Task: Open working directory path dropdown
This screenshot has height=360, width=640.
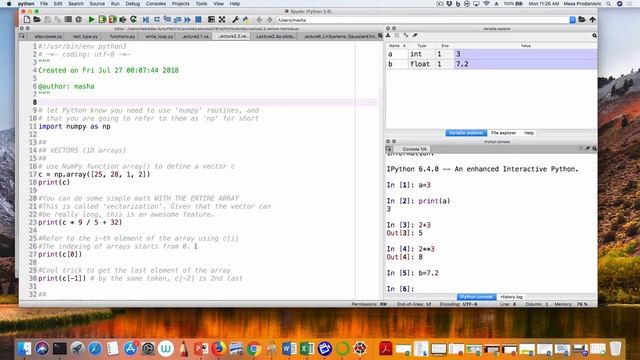Action: click(x=573, y=20)
